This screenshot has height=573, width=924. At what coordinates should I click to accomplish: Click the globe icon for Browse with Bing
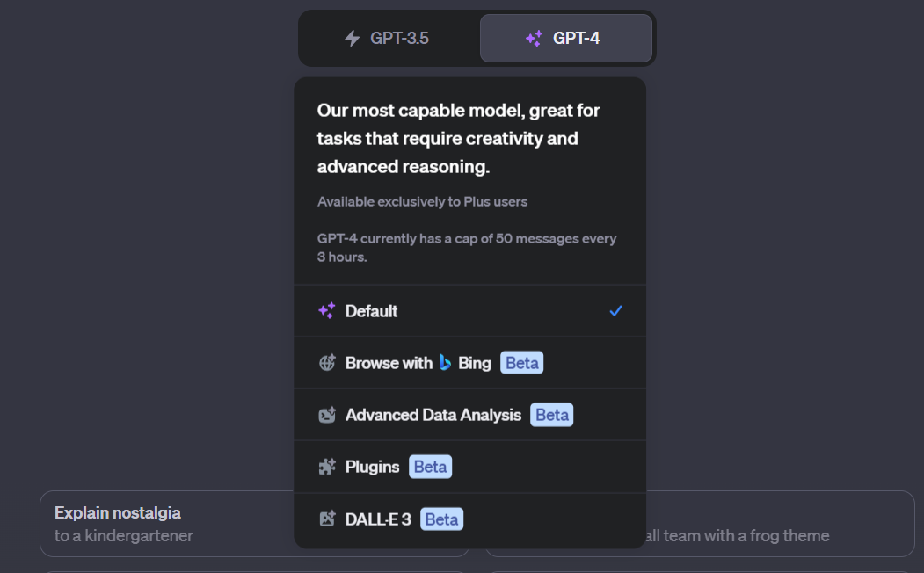[327, 363]
